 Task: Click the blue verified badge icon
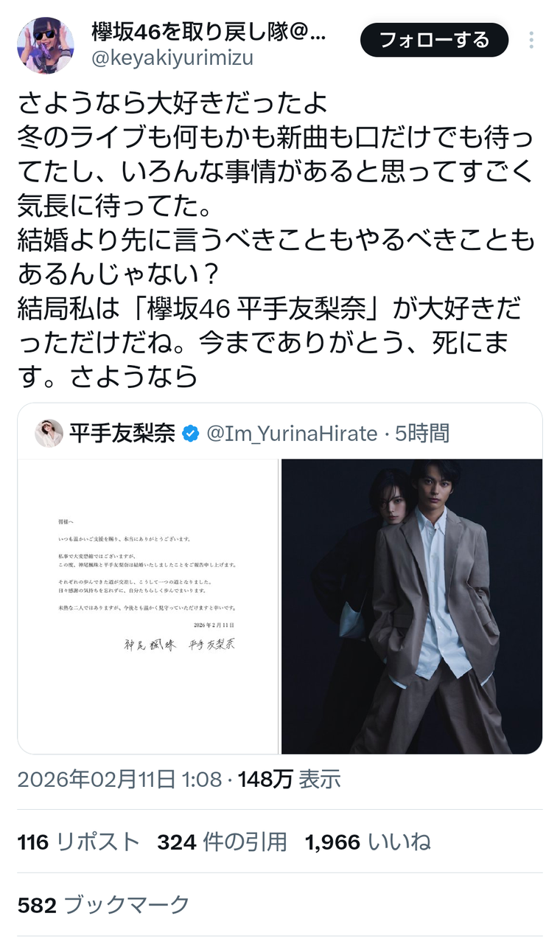pyautogui.click(x=191, y=434)
